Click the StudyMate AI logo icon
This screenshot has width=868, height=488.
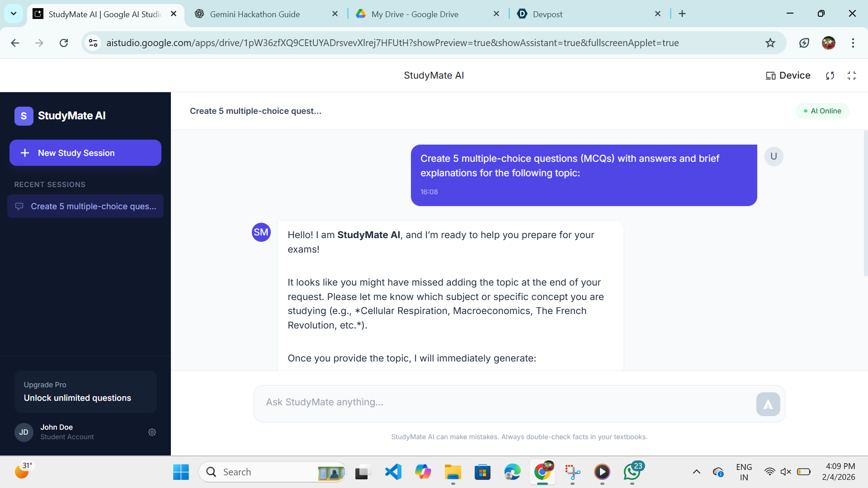(24, 116)
